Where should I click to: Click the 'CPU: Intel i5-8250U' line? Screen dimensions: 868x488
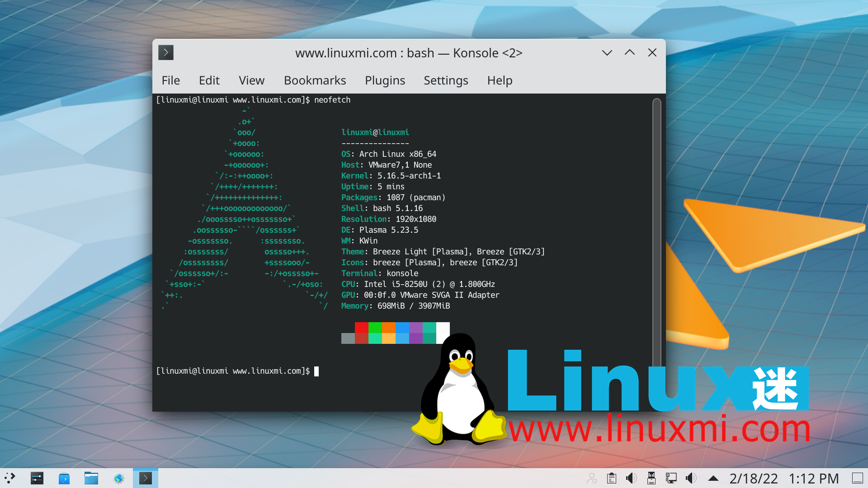[x=418, y=284]
